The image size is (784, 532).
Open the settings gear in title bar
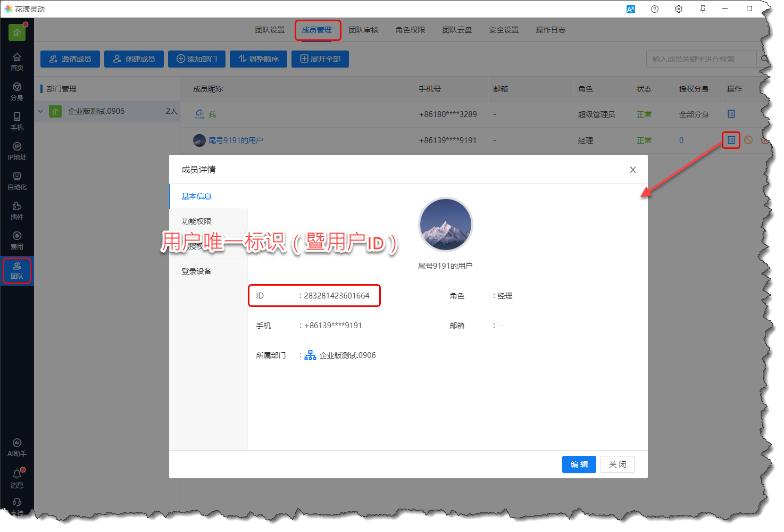(x=679, y=9)
